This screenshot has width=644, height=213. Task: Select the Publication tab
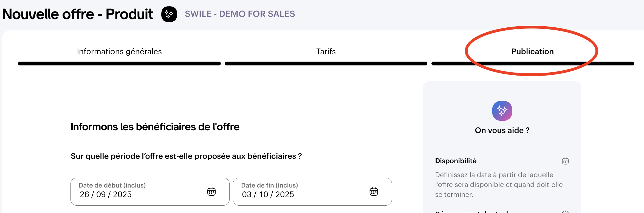(x=532, y=51)
